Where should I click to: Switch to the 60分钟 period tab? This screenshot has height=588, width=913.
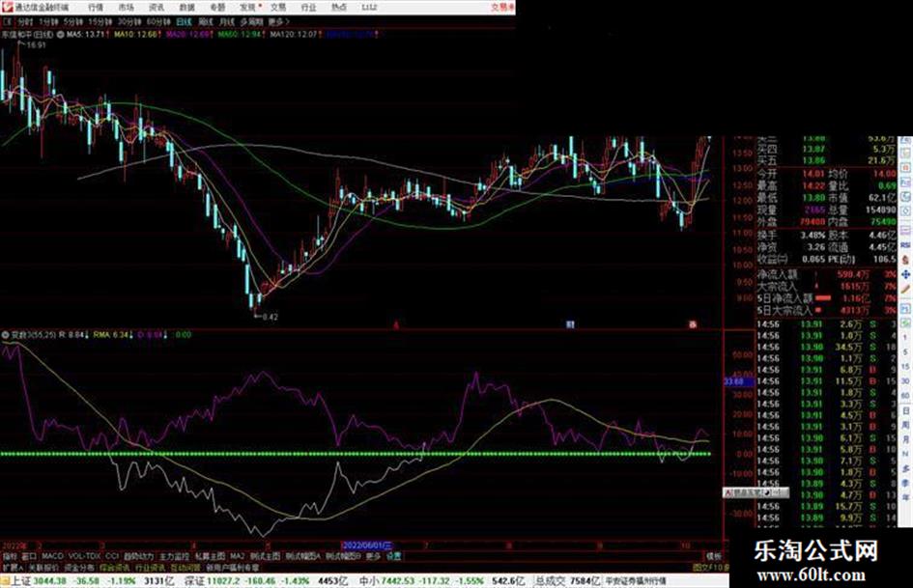click(158, 22)
